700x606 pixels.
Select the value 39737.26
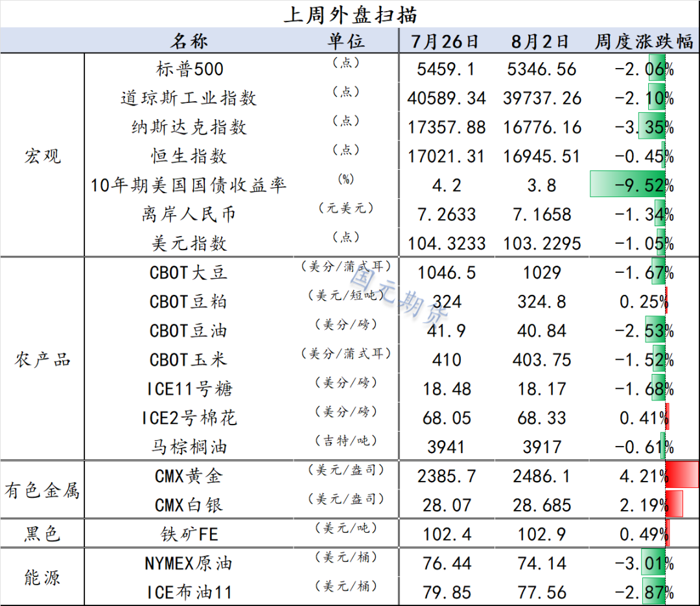tap(542, 99)
